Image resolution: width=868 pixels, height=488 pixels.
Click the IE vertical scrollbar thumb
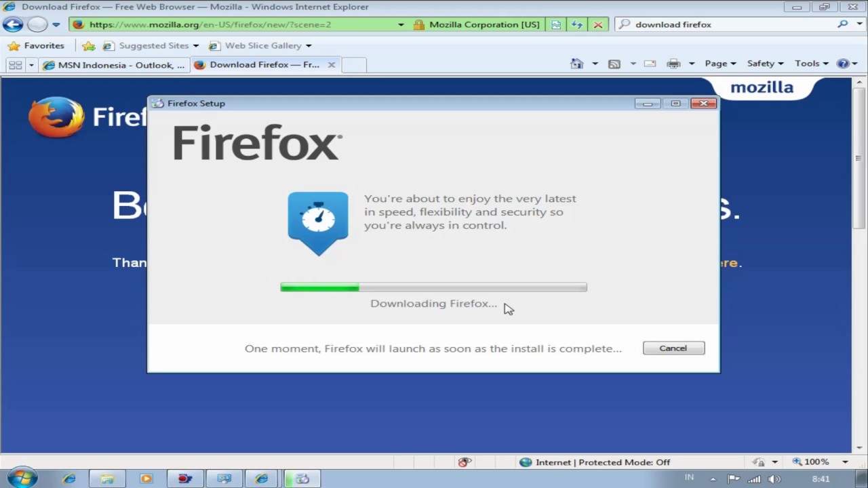[859, 159]
